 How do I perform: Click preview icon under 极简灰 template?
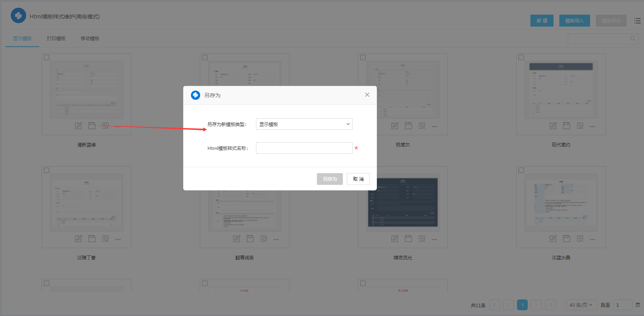[422, 126]
